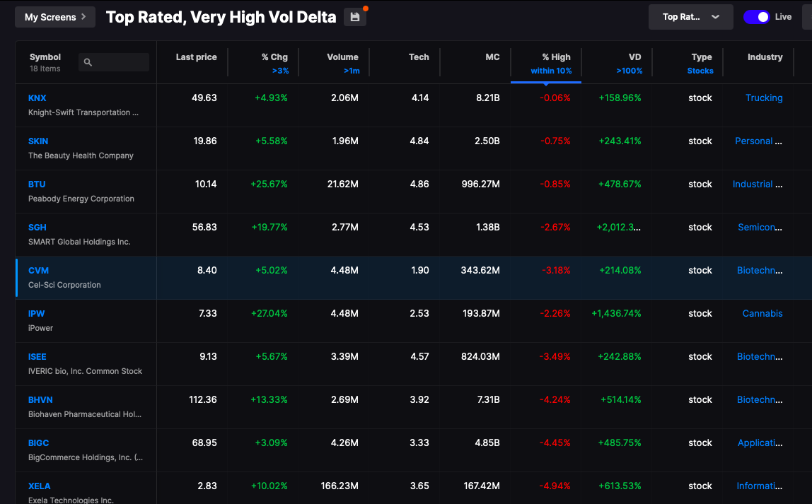Sort by Industry column header
Image resolution: width=812 pixels, height=504 pixels.
(765, 57)
